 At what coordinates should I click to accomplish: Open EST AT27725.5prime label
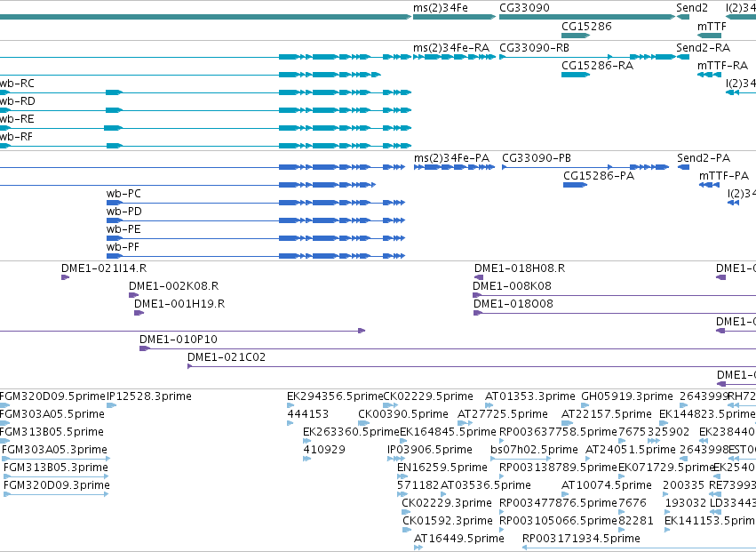pyautogui.click(x=503, y=414)
